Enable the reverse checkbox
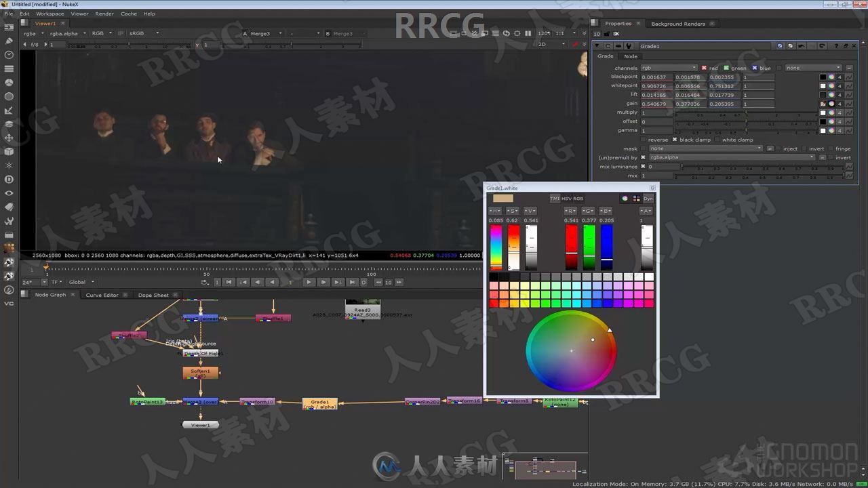868x488 pixels. [644, 140]
